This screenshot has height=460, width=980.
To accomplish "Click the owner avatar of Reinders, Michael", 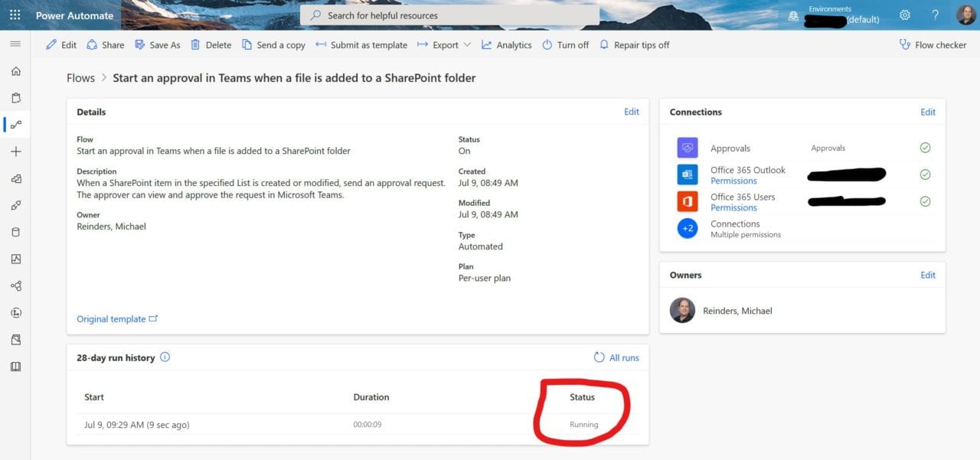I will pos(682,311).
